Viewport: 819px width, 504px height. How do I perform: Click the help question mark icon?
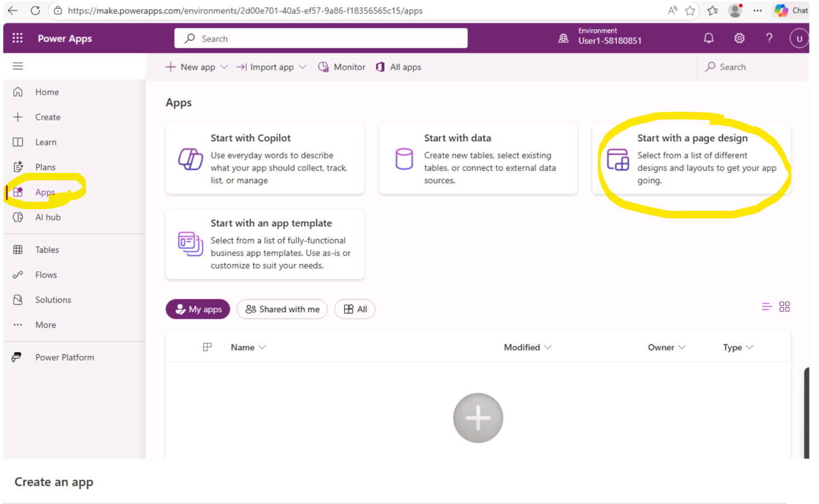pyautogui.click(x=769, y=38)
